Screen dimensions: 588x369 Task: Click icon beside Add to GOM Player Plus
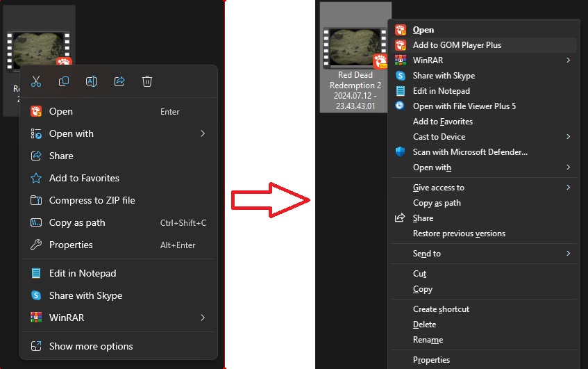tap(401, 45)
